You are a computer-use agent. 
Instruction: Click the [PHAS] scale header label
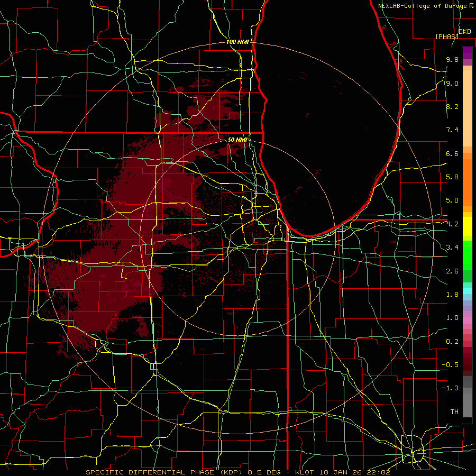coord(447,36)
